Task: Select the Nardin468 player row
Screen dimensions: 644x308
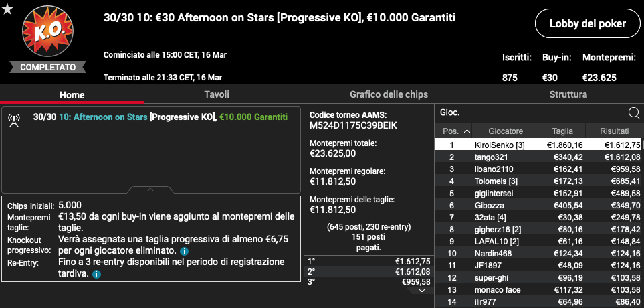Action: coord(538,254)
